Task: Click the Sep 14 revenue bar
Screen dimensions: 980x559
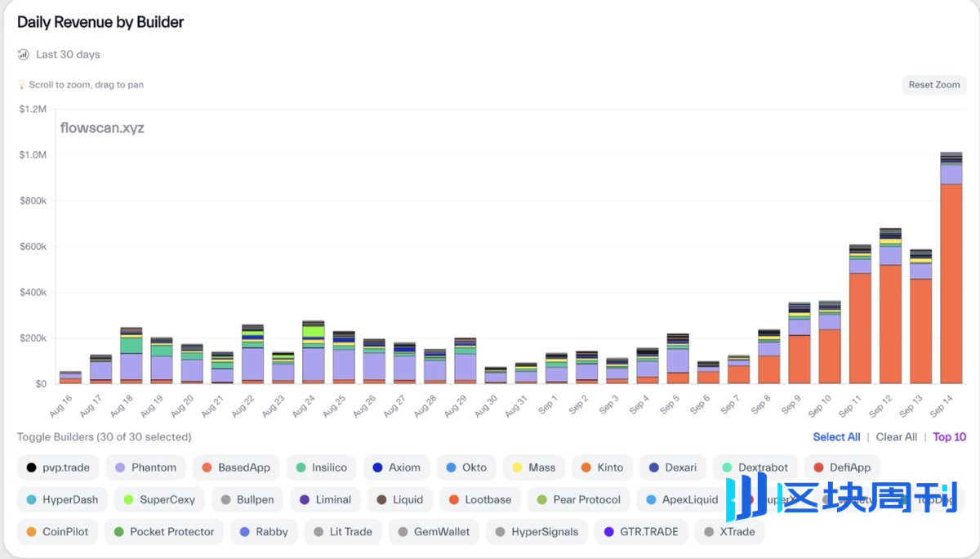Action: point(951,268)
